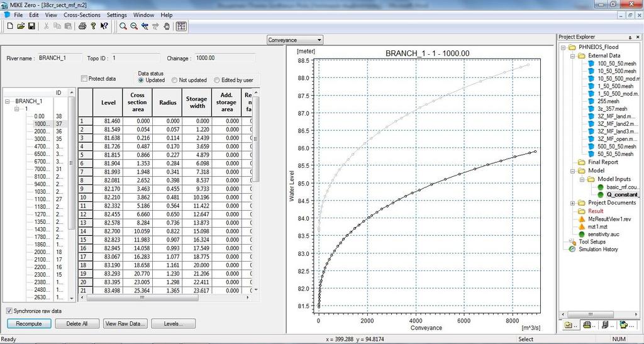Switch to second Project Explorer bottom tab
644x344 pixels.
[x=588, y=325]
